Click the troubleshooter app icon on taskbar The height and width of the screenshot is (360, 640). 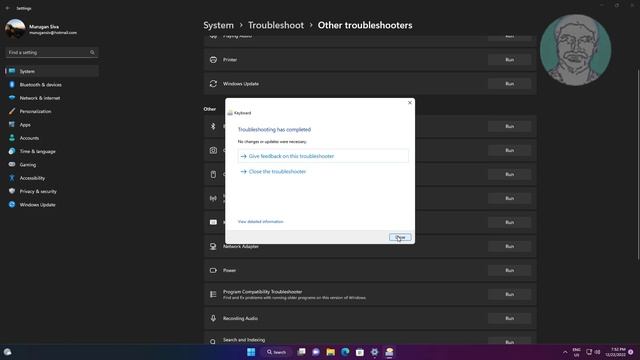[x=389, y=352]
